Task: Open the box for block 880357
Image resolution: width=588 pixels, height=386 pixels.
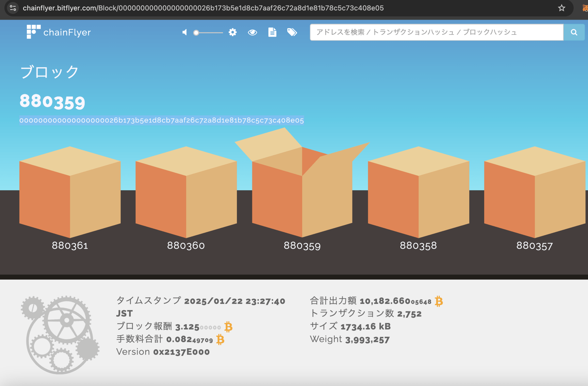Action: 534,192
